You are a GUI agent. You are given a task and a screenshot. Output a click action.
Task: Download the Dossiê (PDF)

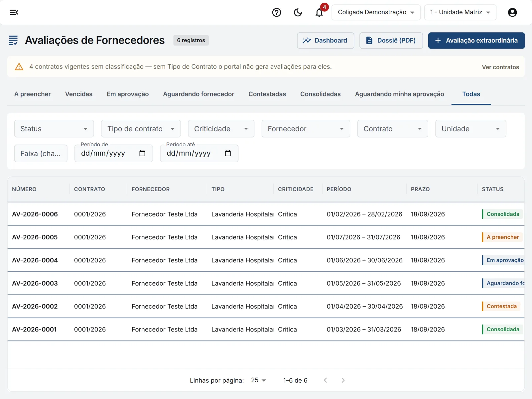(391, 41)
